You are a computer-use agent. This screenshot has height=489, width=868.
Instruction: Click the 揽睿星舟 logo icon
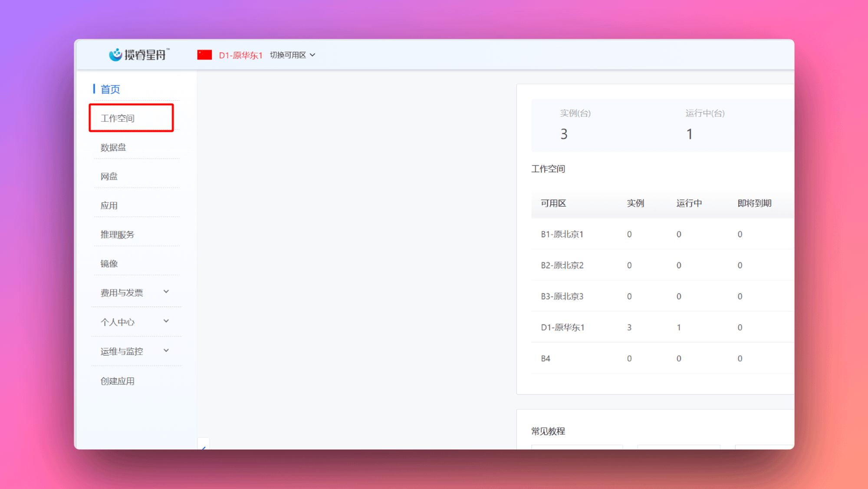[x=115, y=55]
